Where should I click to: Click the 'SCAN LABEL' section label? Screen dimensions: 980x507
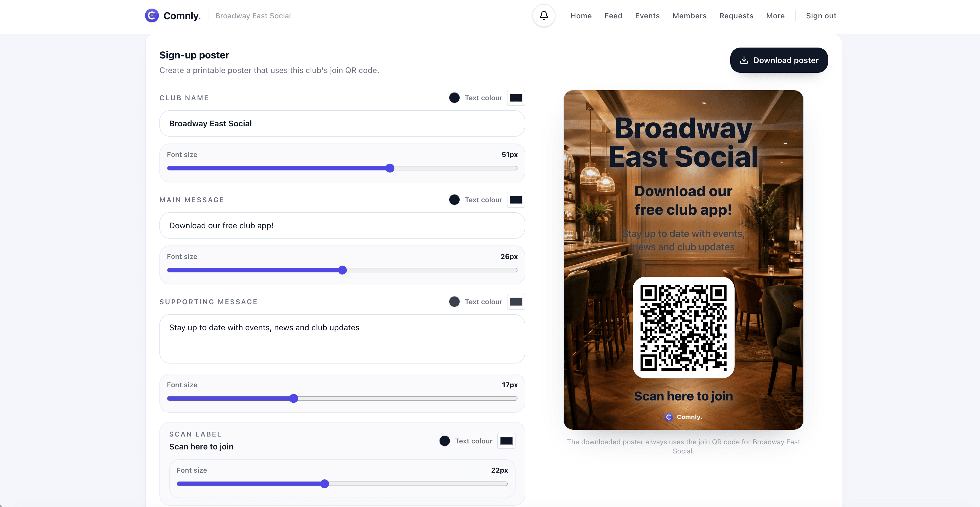pos(195,434)
